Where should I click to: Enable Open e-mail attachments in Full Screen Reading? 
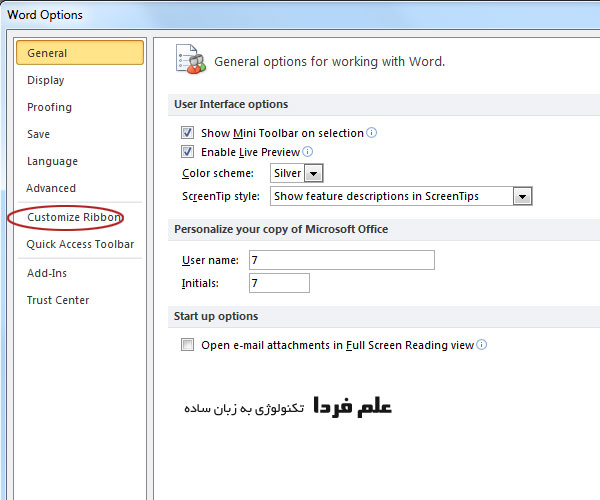click(187, 345)
